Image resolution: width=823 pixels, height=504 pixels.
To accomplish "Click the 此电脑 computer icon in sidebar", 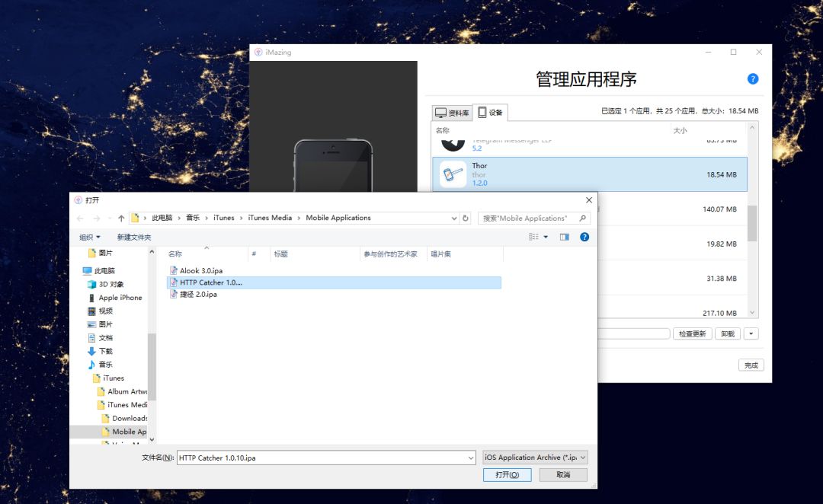I will (87, 270).
